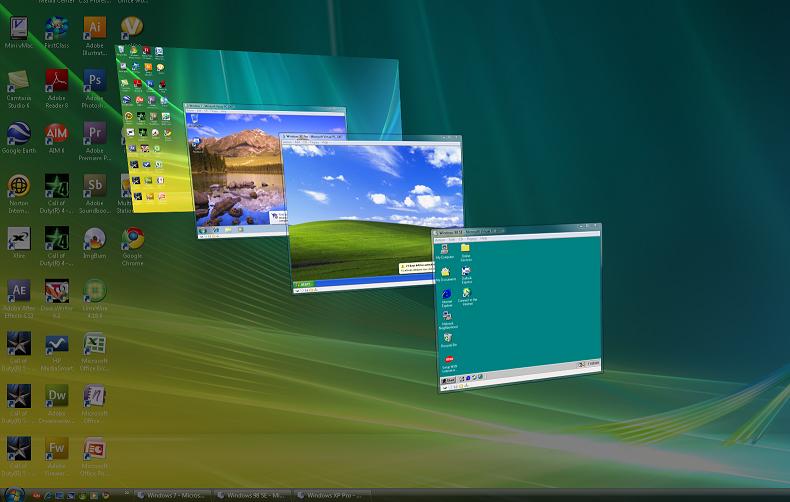The height and width of the screenshot is (502, 790).
Task: Click AIM icon in Quick Launch
Action: click(x=37, y=496)
